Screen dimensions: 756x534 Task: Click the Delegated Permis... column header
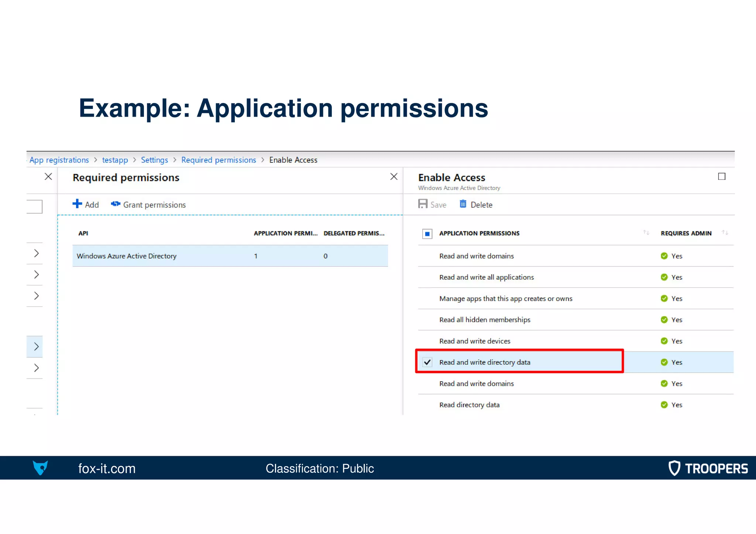pyautogui.click(x=354, y=233)
